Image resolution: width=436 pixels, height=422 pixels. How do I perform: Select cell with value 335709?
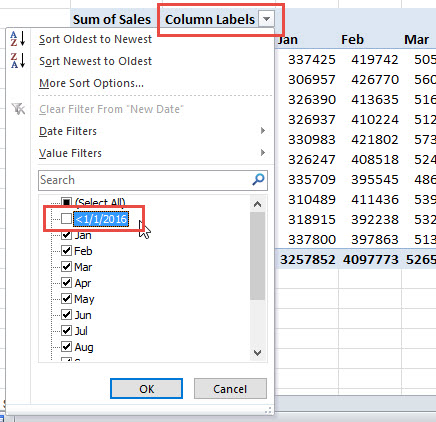(x=312, y=180)
